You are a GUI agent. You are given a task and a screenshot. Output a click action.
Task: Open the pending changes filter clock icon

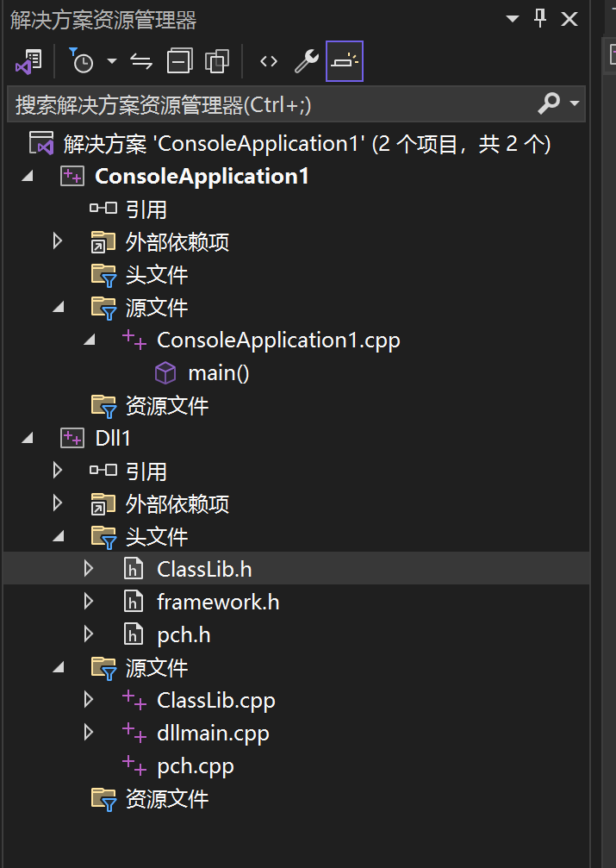pyautogui.click(x=81, y=61)
